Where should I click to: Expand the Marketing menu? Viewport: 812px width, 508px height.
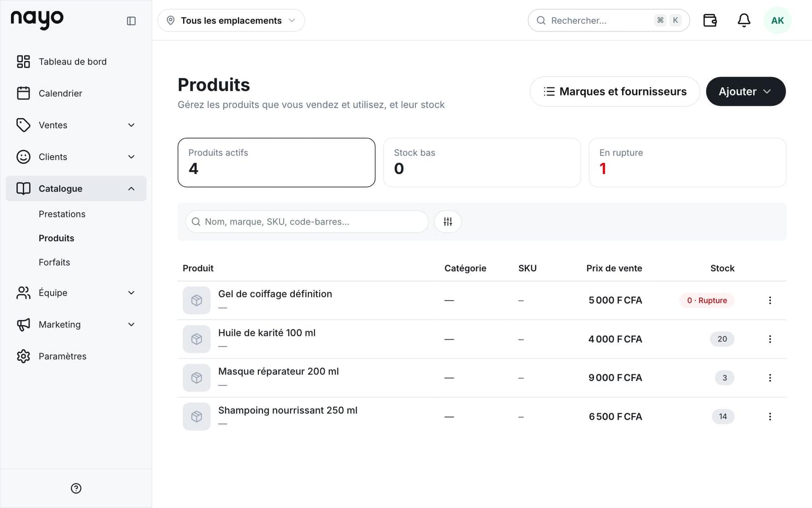pos(76,325)
